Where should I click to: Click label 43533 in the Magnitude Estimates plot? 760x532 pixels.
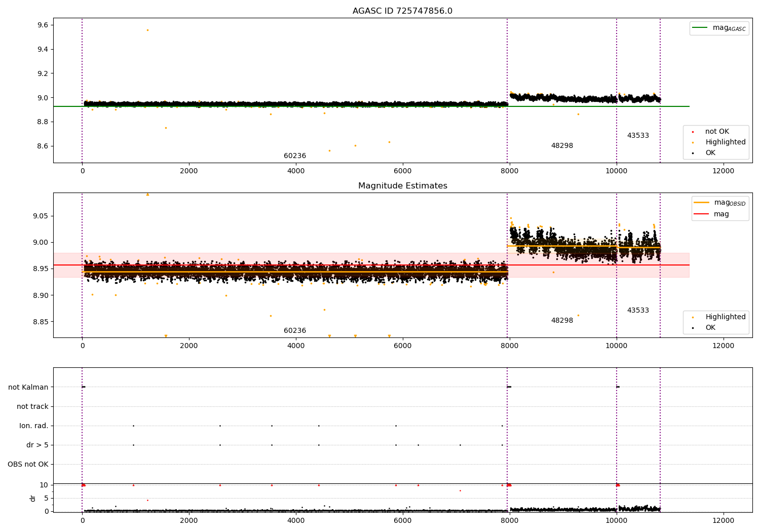[638, 311]
